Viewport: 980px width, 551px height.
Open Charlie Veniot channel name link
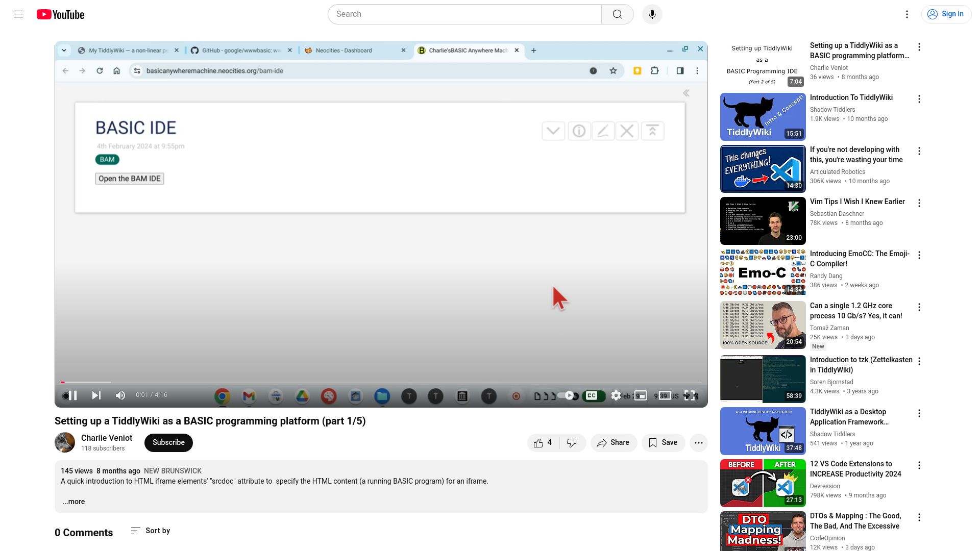pyautogui.click(x=107, y=438)
